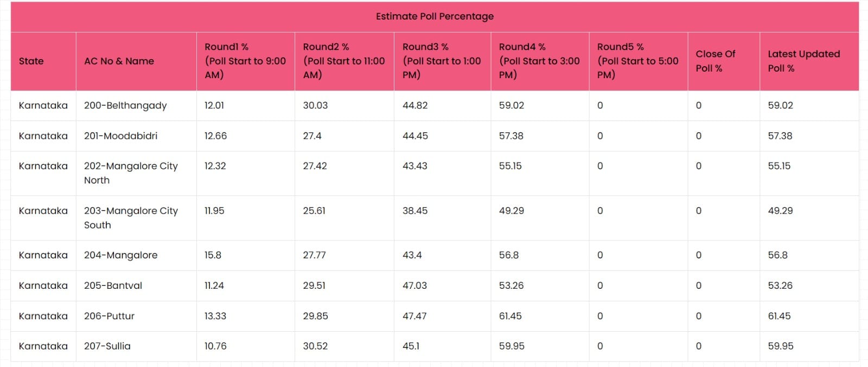Click the 206-Puttur constituency cell
This screenshot has width=868, height=367.
click(x=136, y=316)
